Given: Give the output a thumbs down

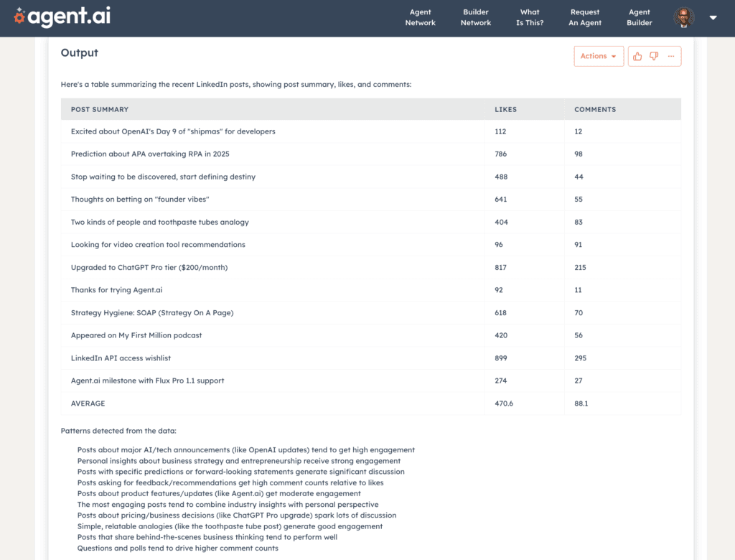Looking at the screenshot, I should [654, 56].
